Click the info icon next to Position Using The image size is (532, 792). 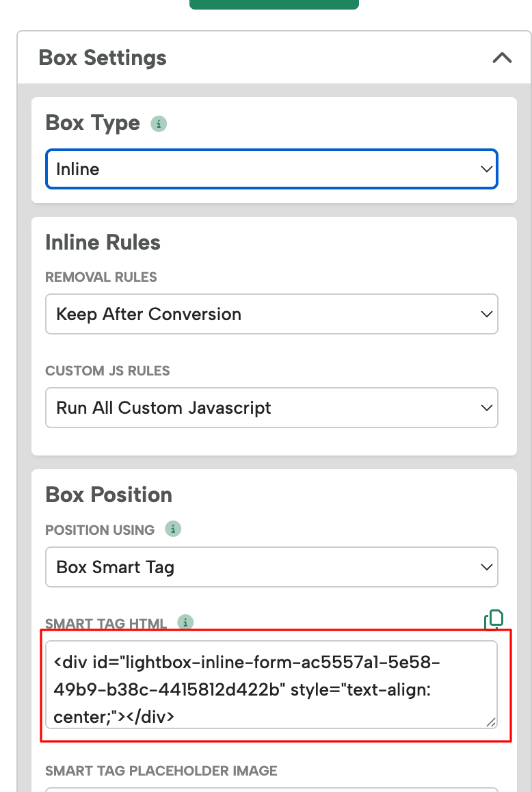pos(173,529)
